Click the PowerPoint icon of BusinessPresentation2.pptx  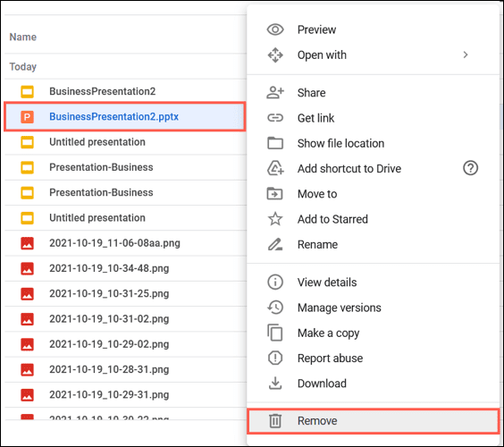pos(28,117)
